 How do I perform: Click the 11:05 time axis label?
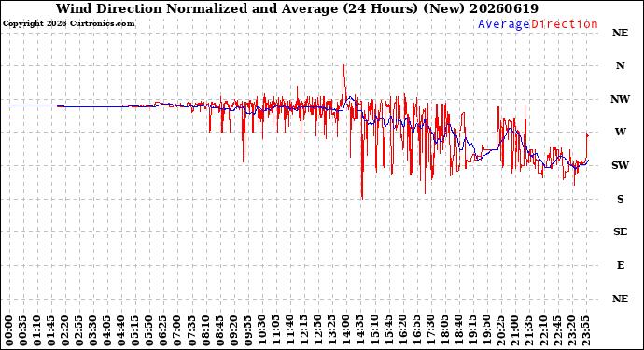(275, 331)
